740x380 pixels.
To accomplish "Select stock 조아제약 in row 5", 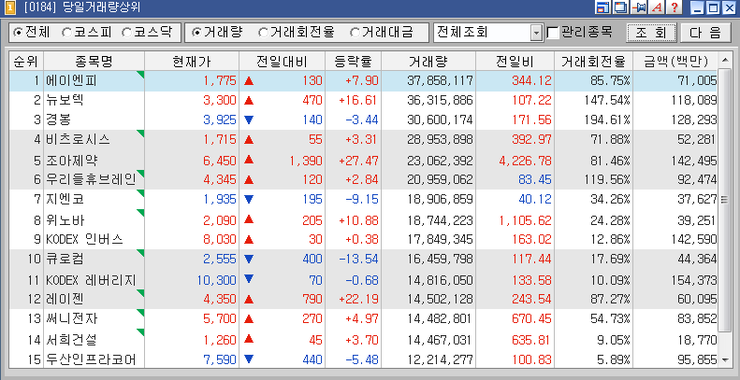I will [71, 160].
